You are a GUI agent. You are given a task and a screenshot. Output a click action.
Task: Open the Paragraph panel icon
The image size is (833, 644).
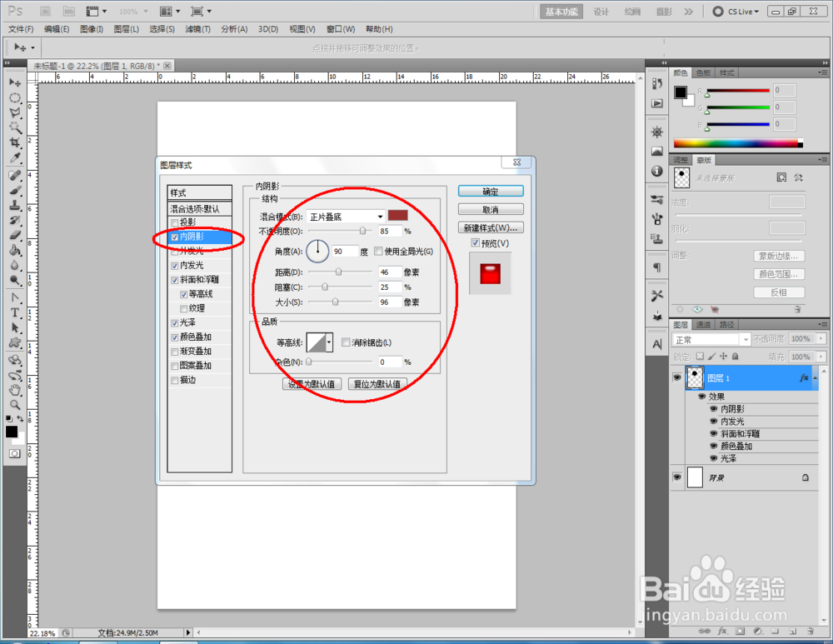(657, 267)
